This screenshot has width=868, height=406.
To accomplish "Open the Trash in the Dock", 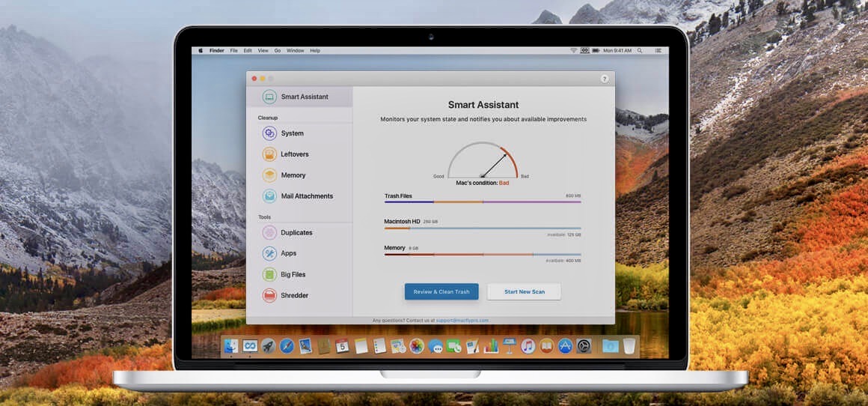I will click(629, 346).
